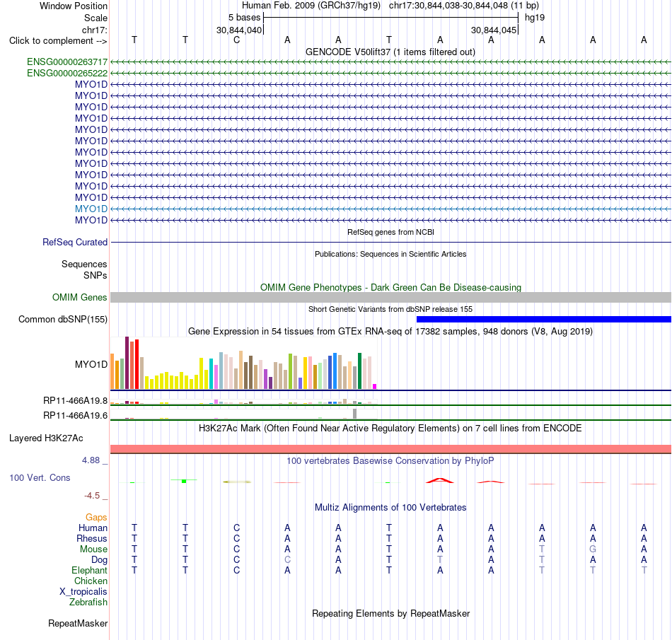Viewport: 672px width, 640px height.
Task: Select the RP11-466A19.6 expression label
Action: tap(75, 416)
